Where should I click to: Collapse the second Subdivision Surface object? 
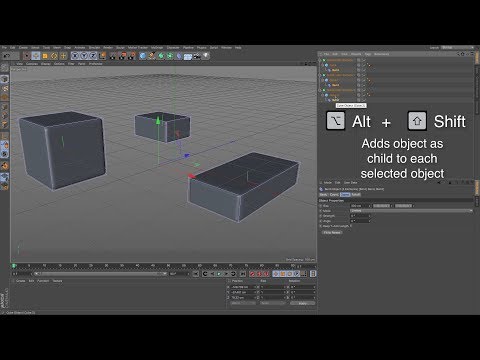[320, 75]
